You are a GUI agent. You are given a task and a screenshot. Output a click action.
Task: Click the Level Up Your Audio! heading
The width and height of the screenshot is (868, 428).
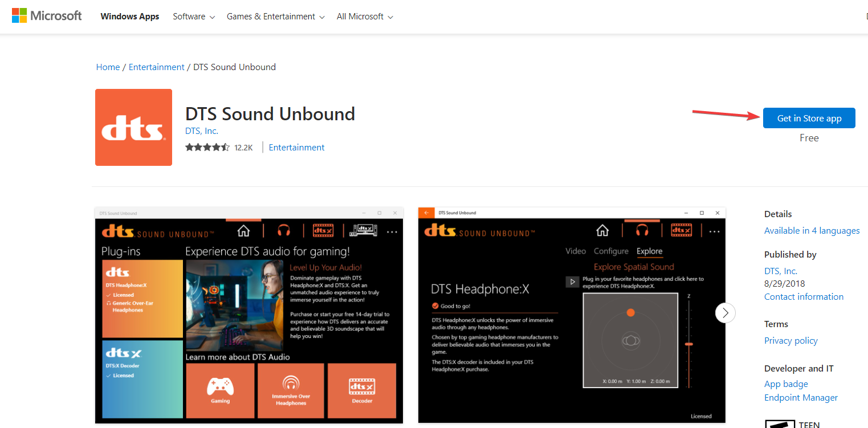click(325, 267)
